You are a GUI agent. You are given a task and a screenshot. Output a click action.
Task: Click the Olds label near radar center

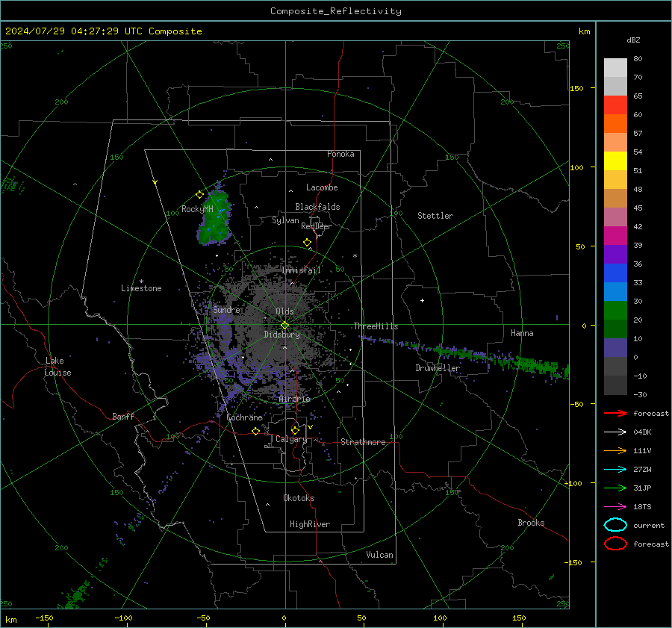coord(284,311)
